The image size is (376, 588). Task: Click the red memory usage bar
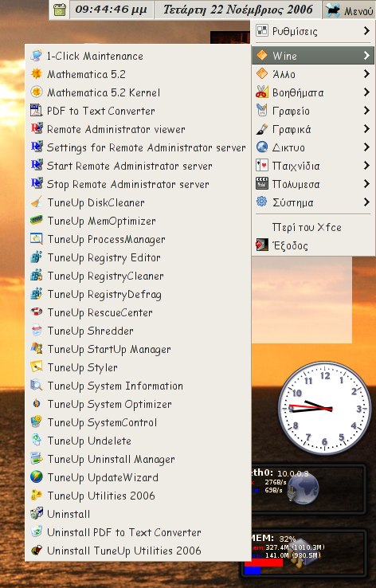[264, 563]
